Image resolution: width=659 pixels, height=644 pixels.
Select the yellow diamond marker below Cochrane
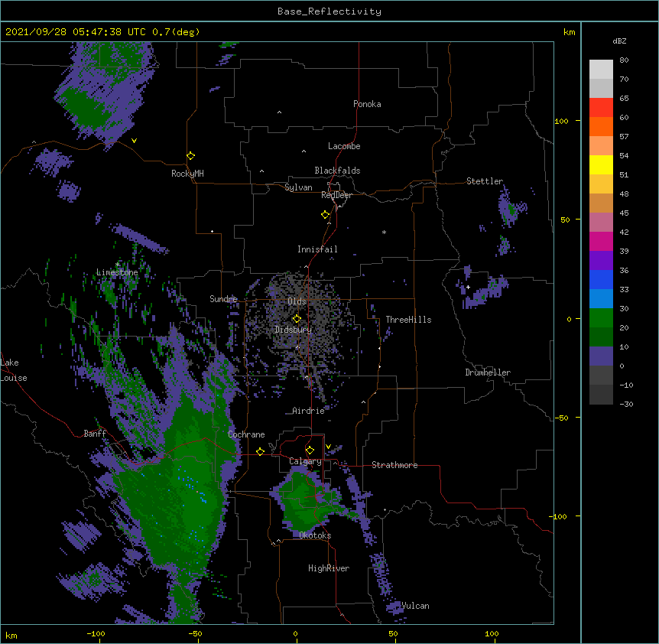260,451
